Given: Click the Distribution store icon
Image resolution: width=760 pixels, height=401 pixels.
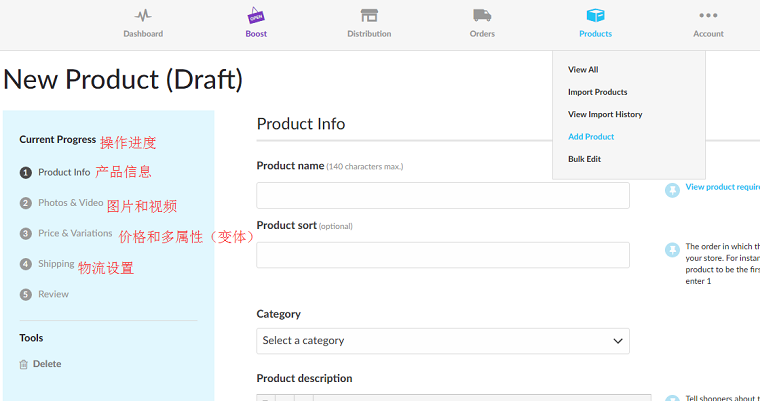Looking at the screenshot, I should pos(369,16).
